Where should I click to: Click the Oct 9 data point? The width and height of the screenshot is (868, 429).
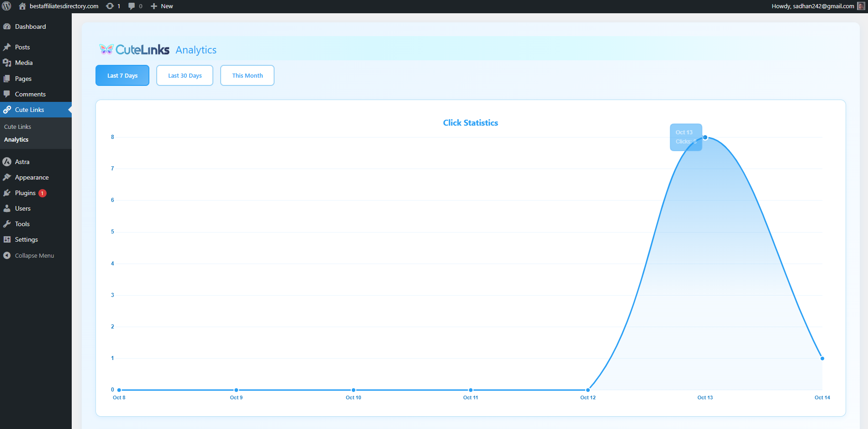click(x=236, y=390)
